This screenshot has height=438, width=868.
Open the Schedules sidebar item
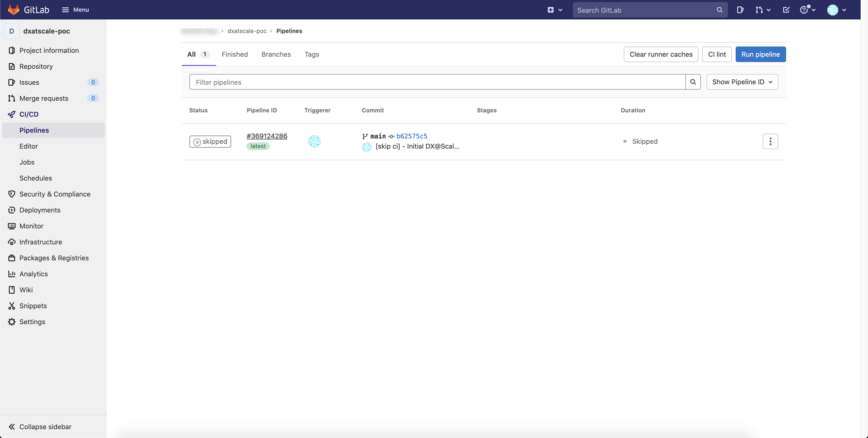[x=53, y=178]
